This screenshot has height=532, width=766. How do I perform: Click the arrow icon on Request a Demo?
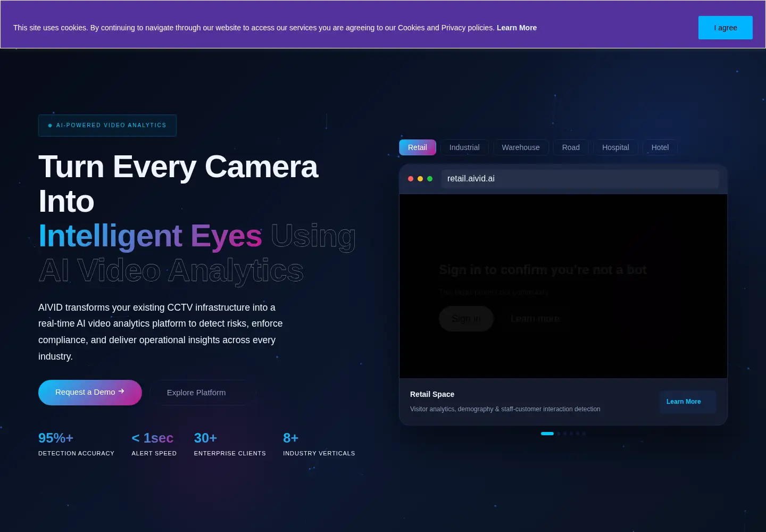point(121,391)
